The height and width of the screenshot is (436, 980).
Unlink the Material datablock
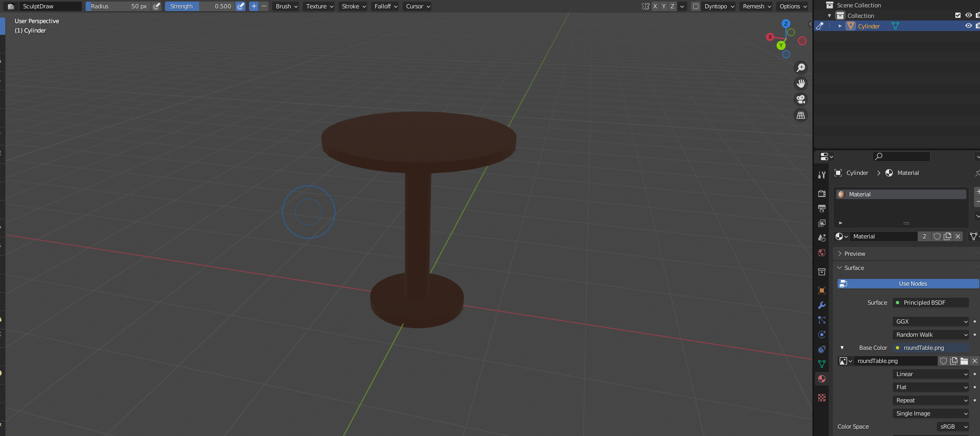click(x=958, y=236)
